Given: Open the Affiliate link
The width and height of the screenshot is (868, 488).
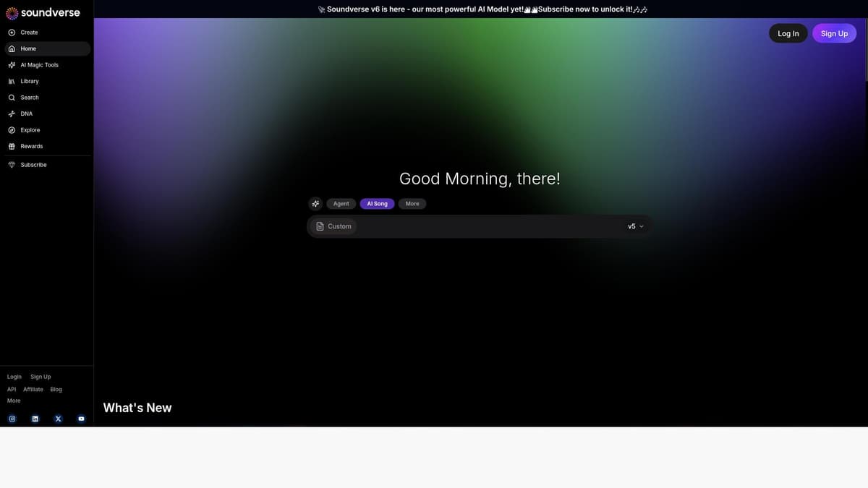Looking at the screenshot, I should 33,389.
